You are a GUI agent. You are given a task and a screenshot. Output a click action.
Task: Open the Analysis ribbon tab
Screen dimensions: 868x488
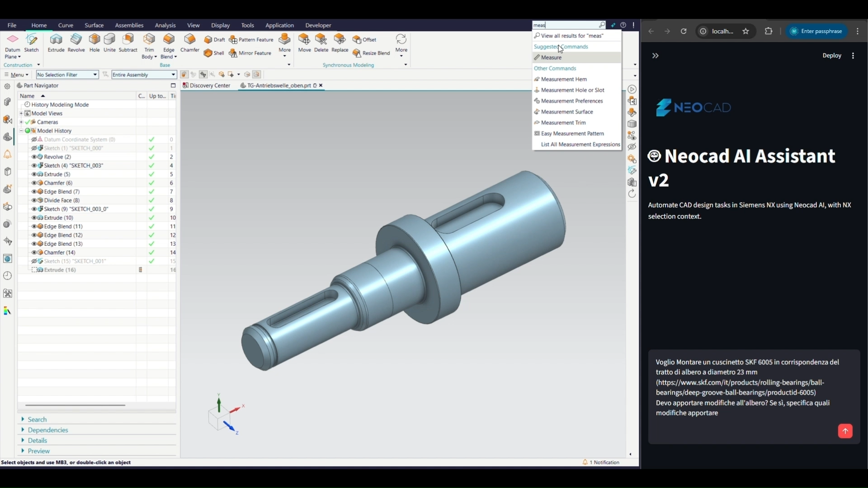[165, 25]
